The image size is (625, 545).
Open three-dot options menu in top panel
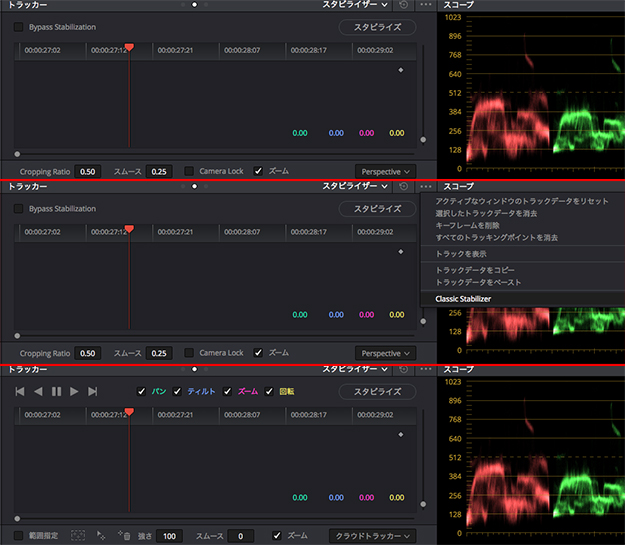tap(427, 5)
